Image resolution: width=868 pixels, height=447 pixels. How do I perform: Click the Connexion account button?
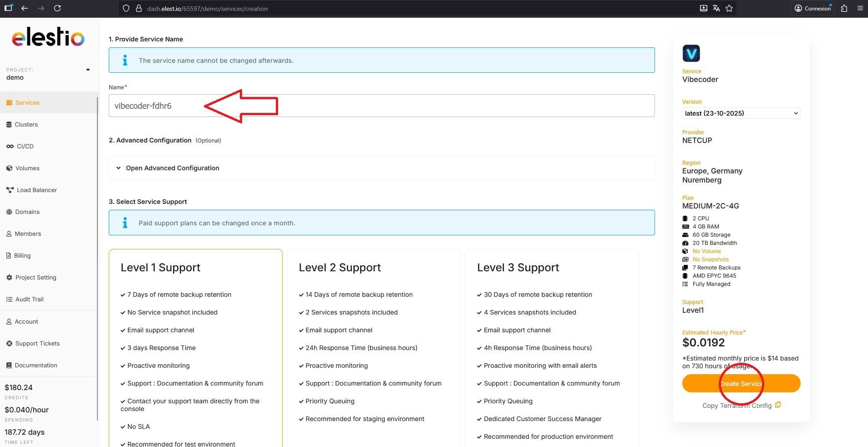click(812, 8)
